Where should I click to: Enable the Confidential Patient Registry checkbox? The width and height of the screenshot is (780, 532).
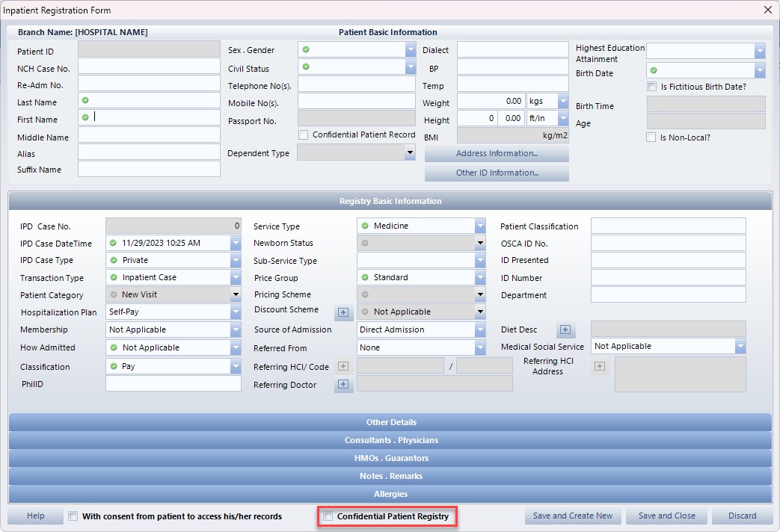(x=328, y=516)
